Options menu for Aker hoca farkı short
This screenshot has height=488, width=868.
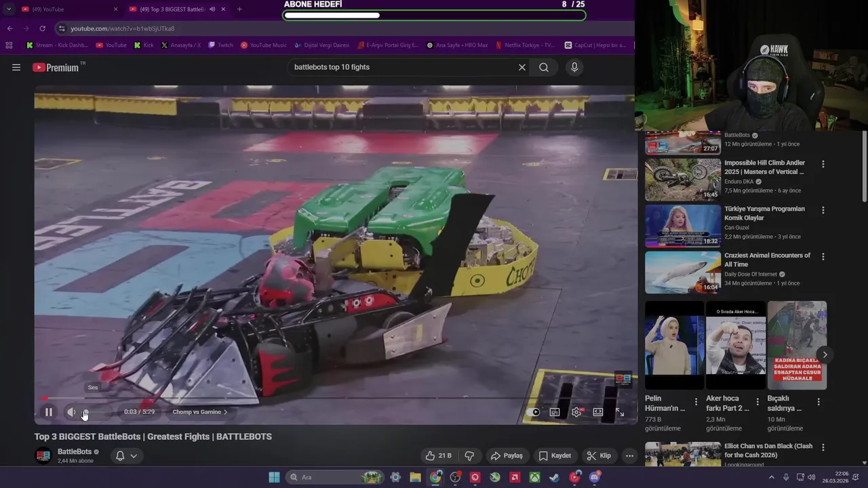click(x=757, y=402)
